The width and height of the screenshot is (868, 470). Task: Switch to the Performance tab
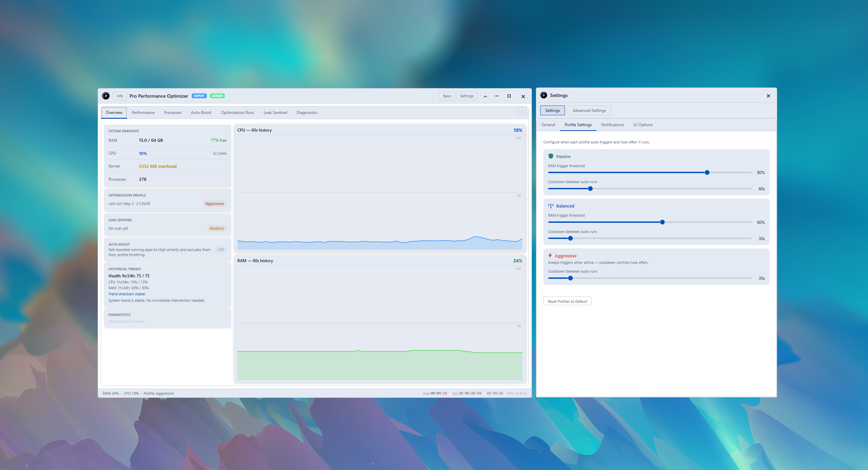[143, 113]
